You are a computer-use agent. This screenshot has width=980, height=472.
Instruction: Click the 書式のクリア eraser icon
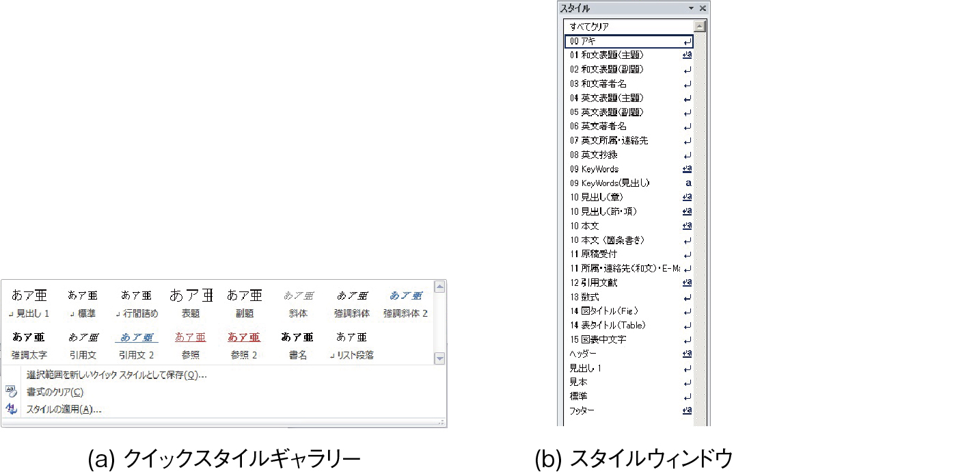coord(11,391)
